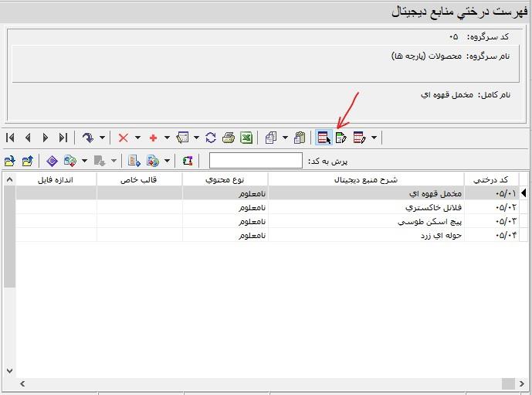532x395 pixels.
Task: Open the dropdown arrow beside the delete icon
Action: (x=137, y=138)
